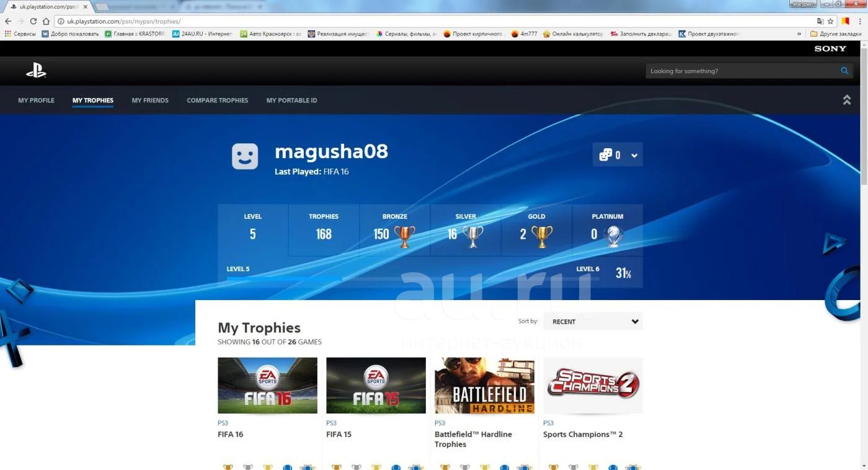Click the flag extension icon
868x470 pixels.
click(x=845, y=21)
